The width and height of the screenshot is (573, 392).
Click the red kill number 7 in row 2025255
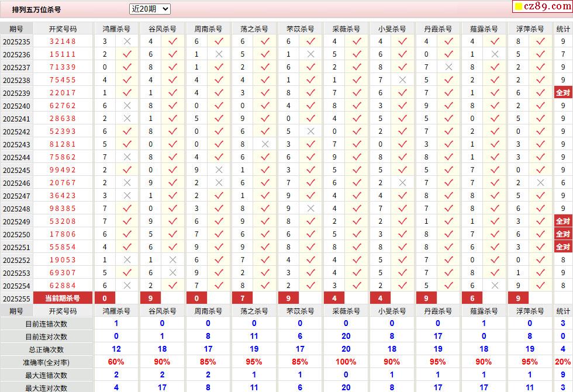[242, 298]
